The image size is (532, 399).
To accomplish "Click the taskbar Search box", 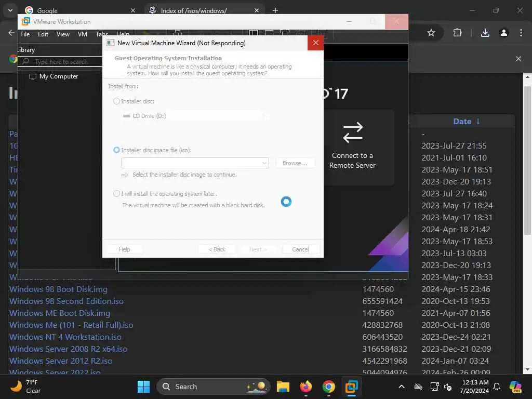I will (214, 387).
